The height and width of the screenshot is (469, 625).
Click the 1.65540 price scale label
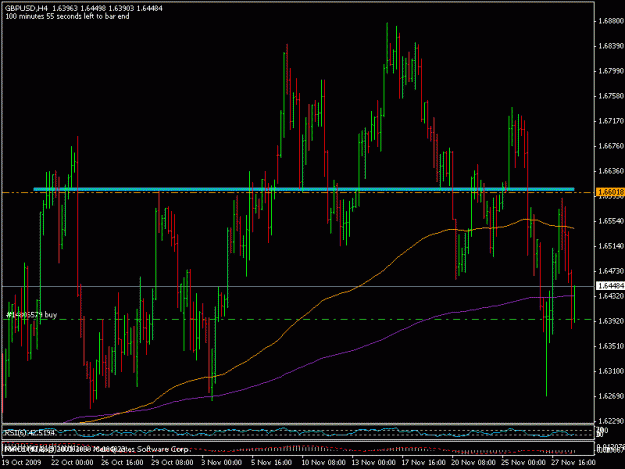611,221
